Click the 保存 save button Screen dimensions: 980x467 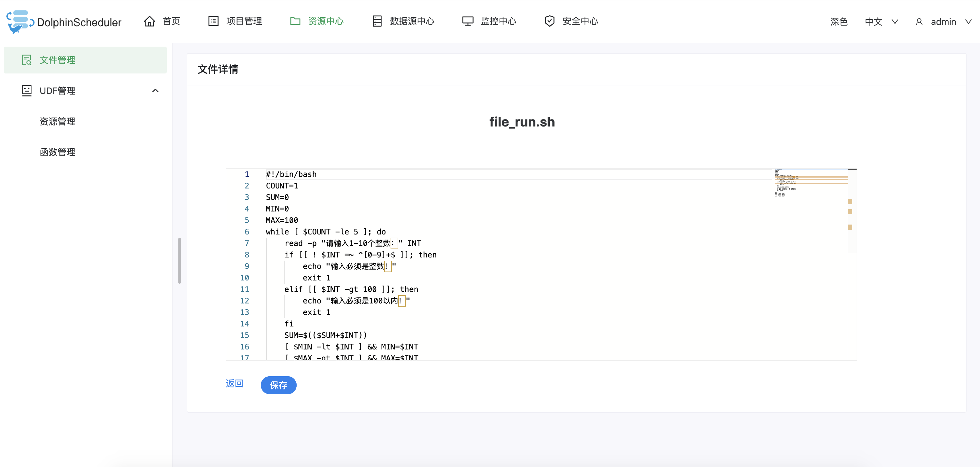click(278, 385)
